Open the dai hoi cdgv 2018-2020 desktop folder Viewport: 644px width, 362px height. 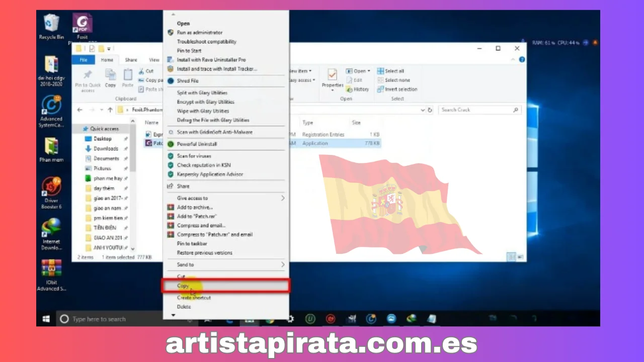pyautogui.click(x=51, y=70)
